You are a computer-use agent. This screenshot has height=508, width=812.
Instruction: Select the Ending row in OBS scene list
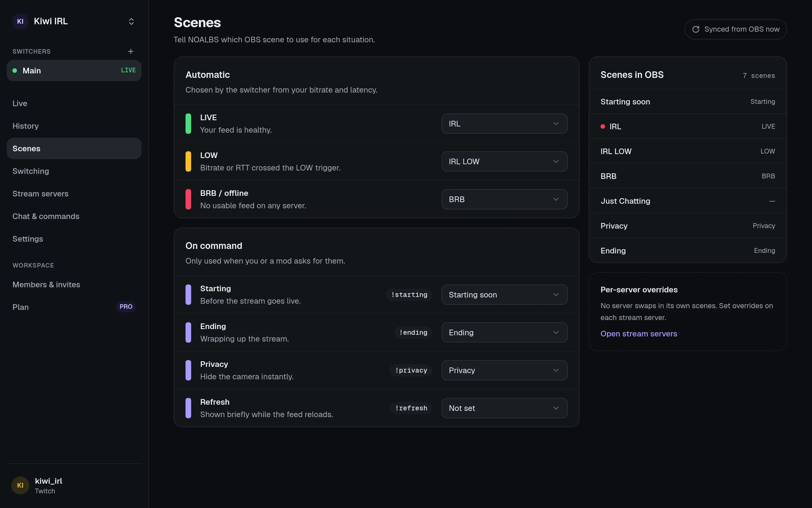tap(687, 251)
